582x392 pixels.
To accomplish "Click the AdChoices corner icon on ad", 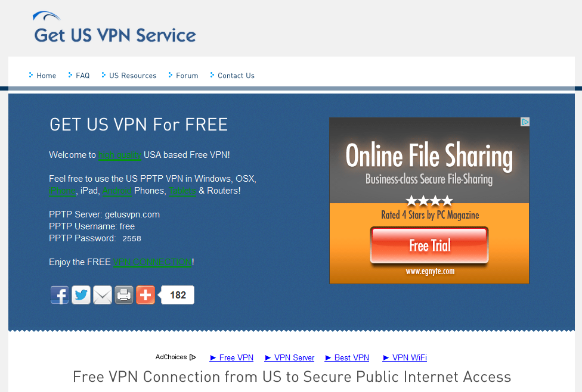I will coord(525,122).
